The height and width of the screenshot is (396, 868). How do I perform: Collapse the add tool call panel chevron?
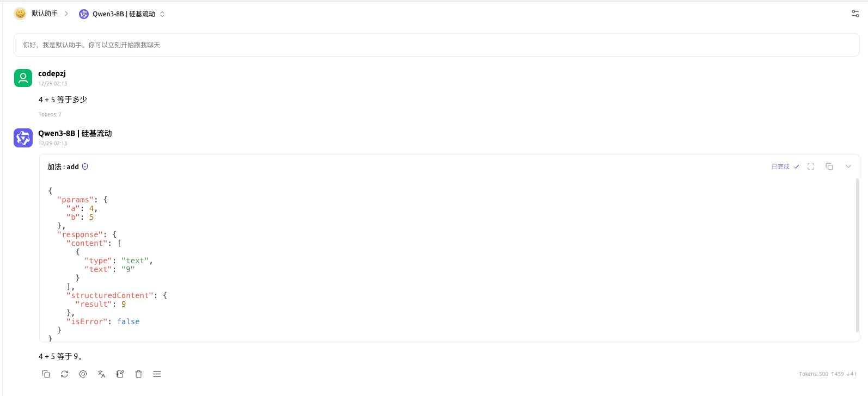[x=848, y=166]
